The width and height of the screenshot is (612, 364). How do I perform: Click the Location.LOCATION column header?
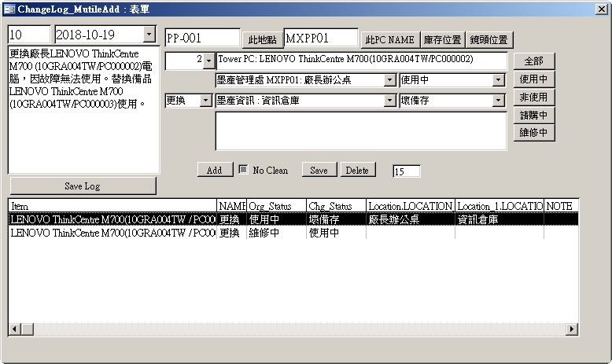click(x=411, y=206)
